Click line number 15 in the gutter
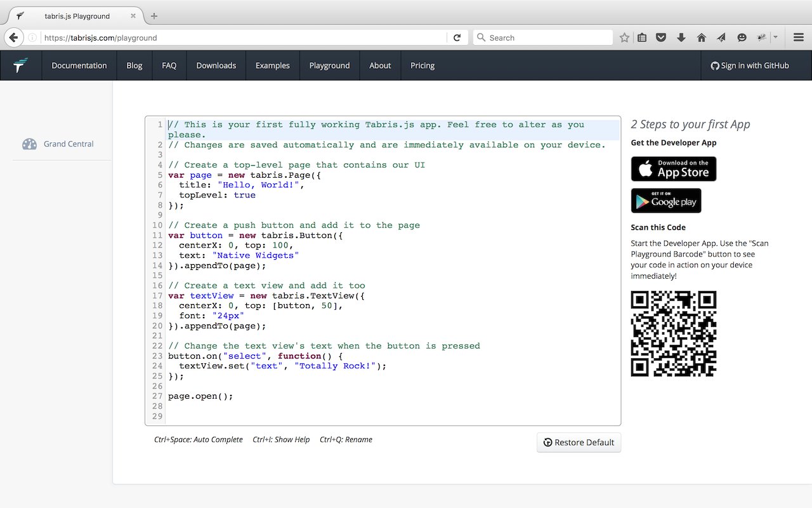The image size is (812, 508). (x=157, y=276)
